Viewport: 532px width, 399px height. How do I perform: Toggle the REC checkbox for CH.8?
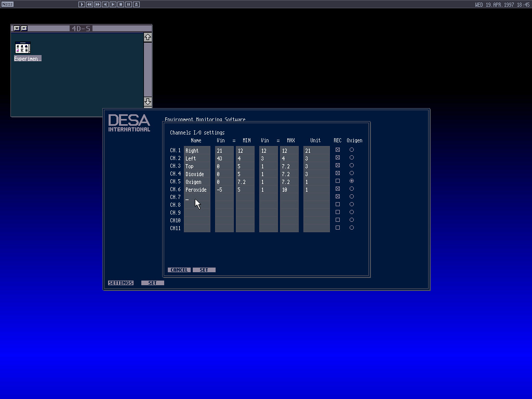338,205
